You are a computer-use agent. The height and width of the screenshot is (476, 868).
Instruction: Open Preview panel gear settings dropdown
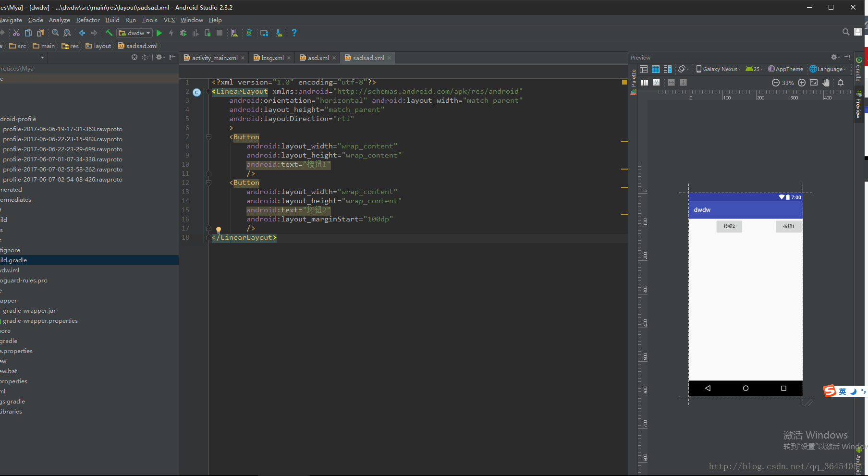[x=836, y=57]
